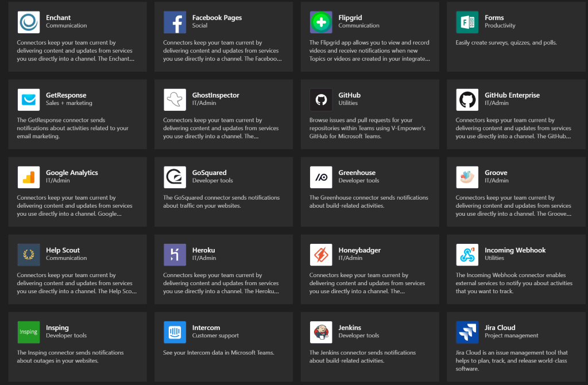The height and width of the screenshot is (385, 588).
Task: Click the GoSquared traffic notifications description
Action: point(221,202)
